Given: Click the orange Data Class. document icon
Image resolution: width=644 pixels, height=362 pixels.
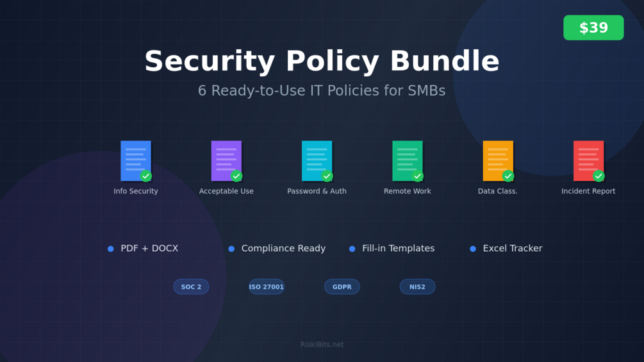Looking at the screenshot, I should pos(498,161).
